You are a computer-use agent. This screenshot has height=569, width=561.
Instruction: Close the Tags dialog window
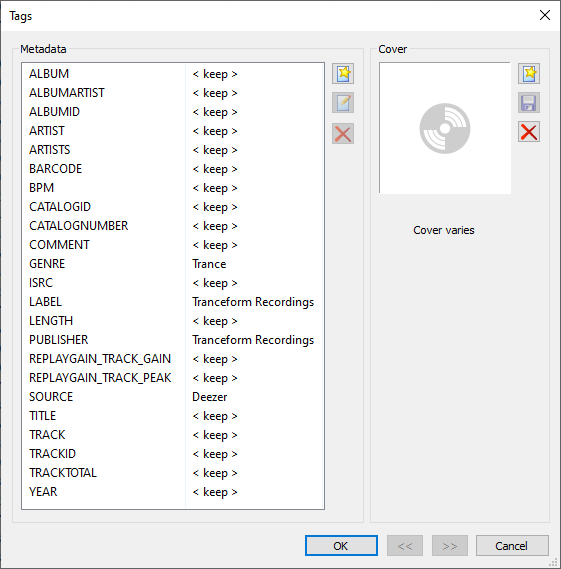tap(545, 15)
